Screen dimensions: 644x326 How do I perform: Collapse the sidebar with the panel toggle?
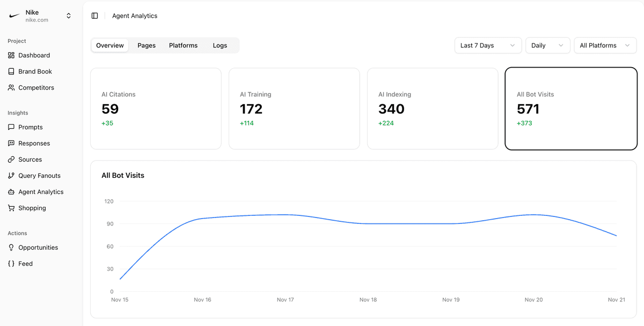pos(94,16)
